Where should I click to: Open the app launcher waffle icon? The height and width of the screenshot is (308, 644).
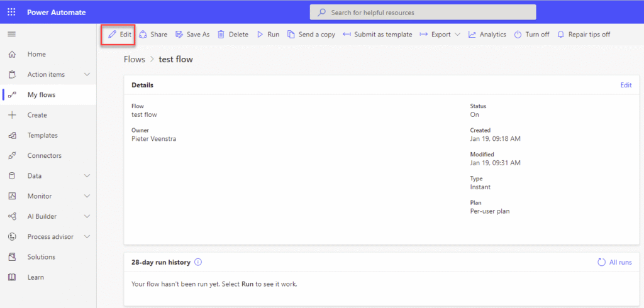[11, 13]
